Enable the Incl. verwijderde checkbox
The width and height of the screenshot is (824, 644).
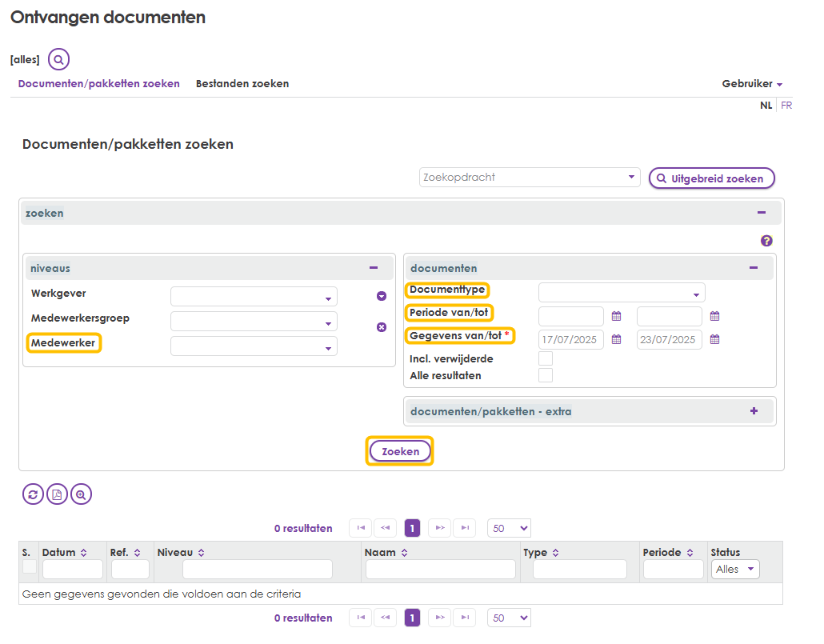point(545,358)
